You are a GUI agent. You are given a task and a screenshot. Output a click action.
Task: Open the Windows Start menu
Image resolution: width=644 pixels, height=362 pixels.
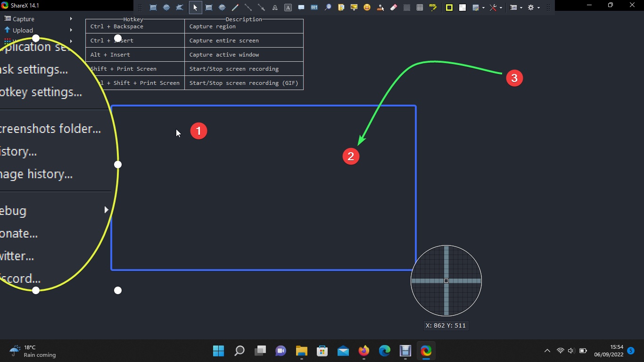pos(218,351)
